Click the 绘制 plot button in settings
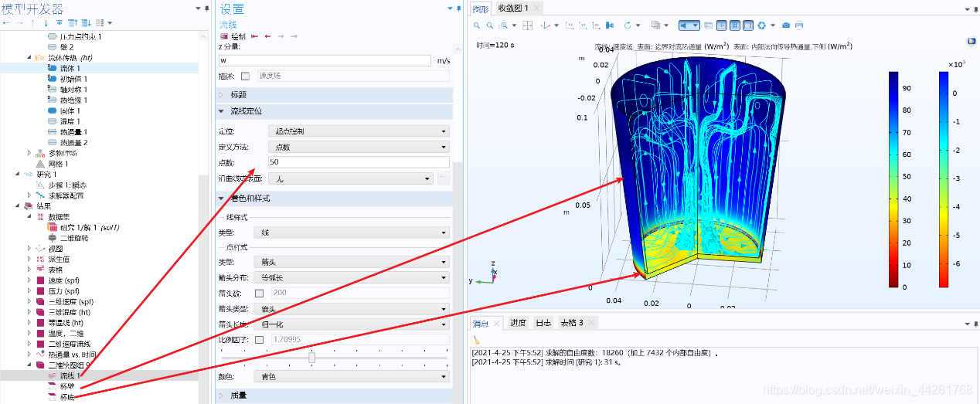 point(233,36)
